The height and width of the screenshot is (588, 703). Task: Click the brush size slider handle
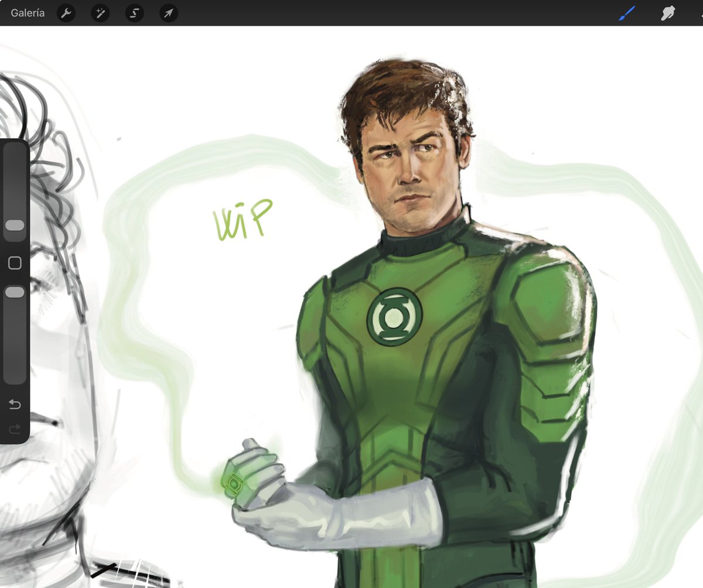coord(15,225)
